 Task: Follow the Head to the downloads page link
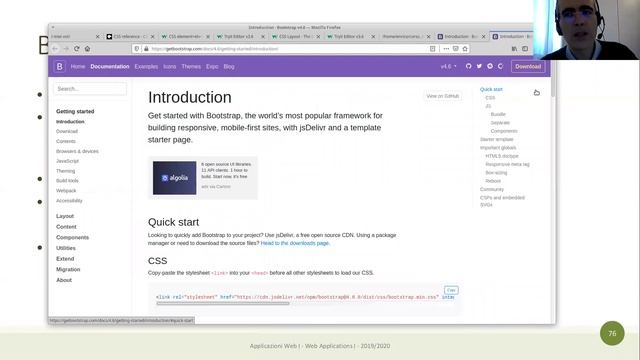[295, 243]
